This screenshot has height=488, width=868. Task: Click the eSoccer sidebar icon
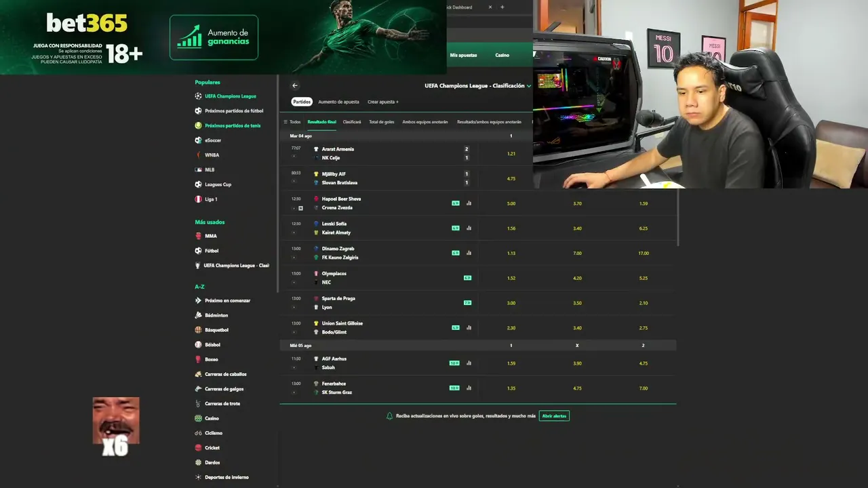click(199, 140)
